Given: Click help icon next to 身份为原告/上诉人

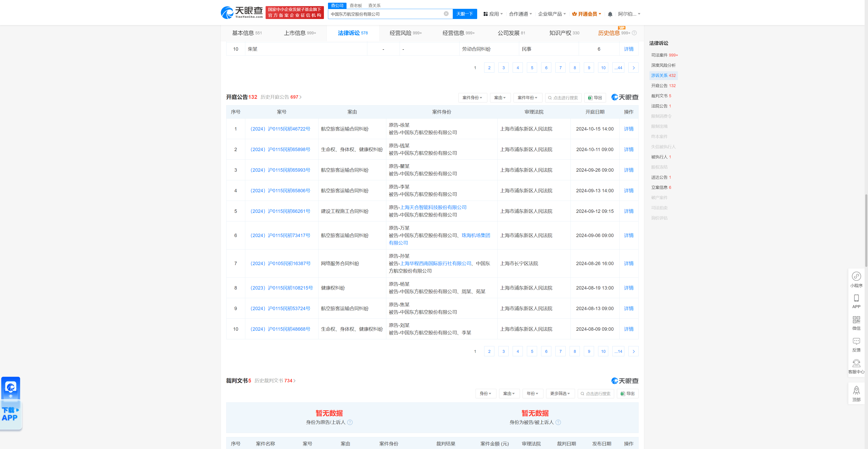Looking at the screenshot, I should pyautogui.click(x=350, y=422).
